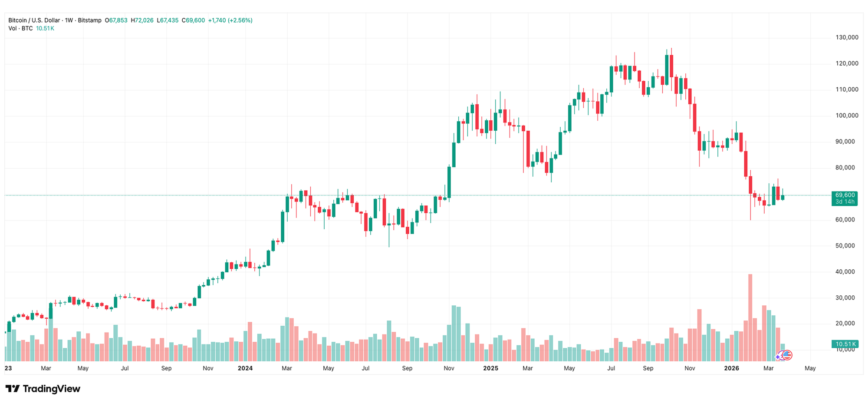Click the +1,740 (+2.56%) change value
868x403 pixels.
tap(230, 20)
